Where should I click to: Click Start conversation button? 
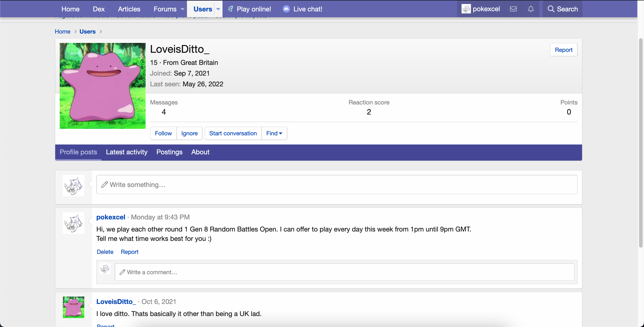click(x=233, y=133)
